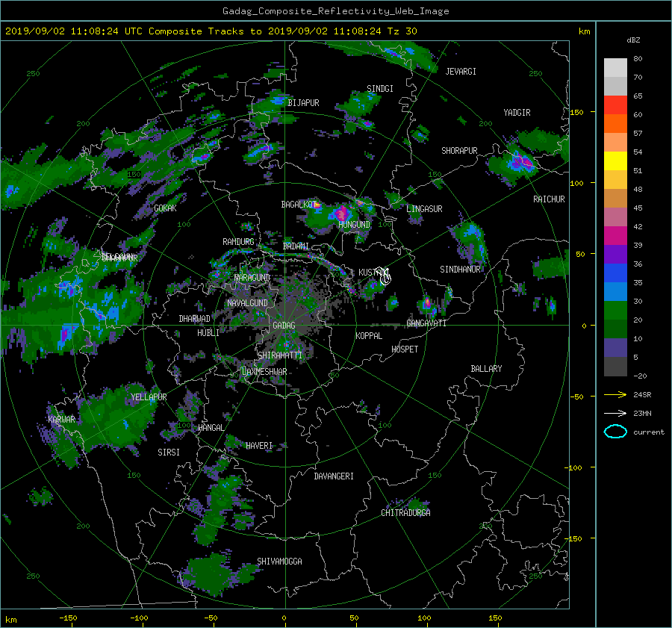Select the yellow 51-54 dBZ color swatch

coord(615,161)
